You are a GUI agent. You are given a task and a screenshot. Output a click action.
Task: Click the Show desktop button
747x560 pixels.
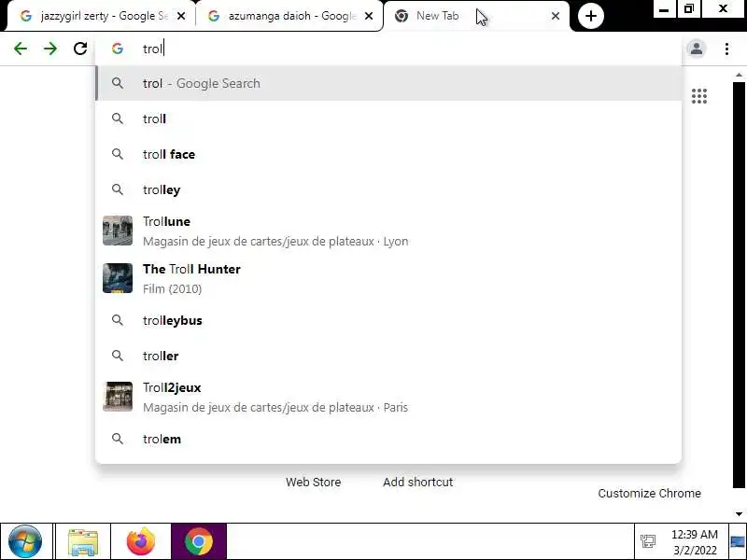coord(738,541)
